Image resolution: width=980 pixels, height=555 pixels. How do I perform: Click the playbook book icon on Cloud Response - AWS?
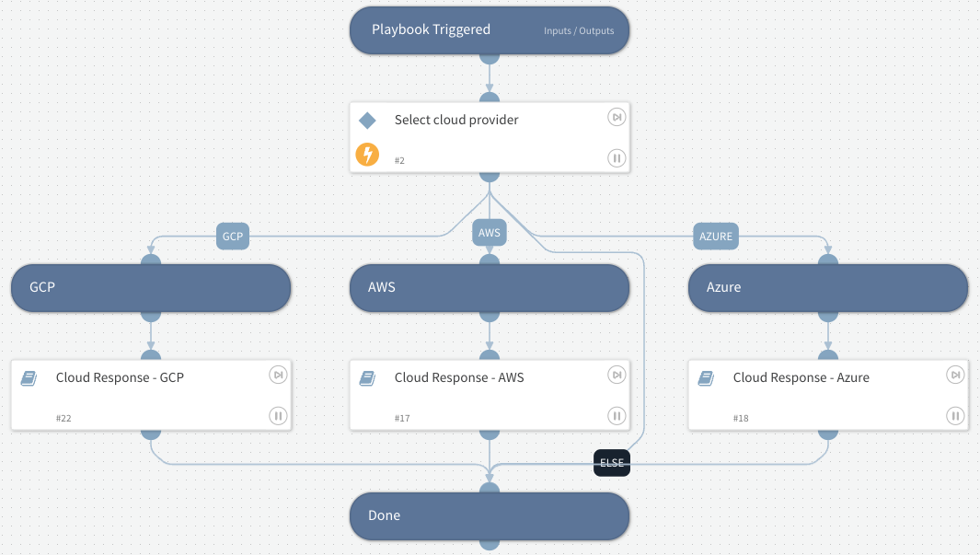(x=367, y=378)
